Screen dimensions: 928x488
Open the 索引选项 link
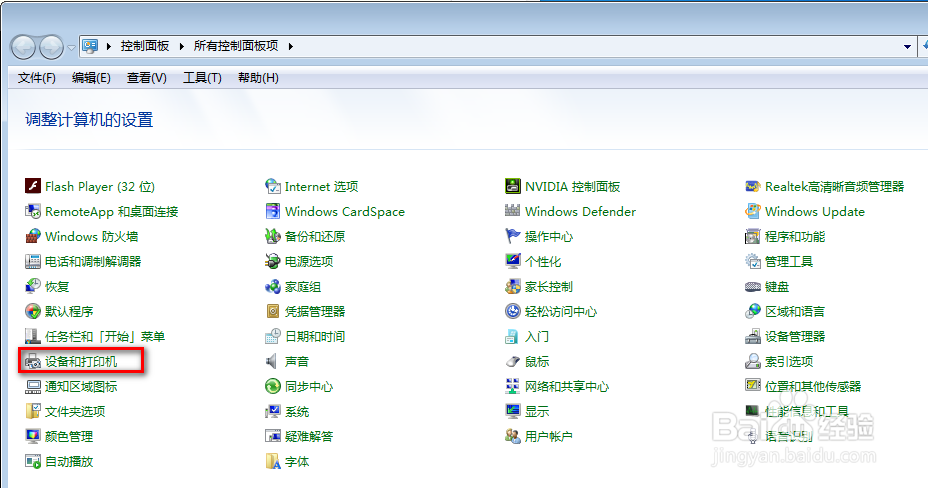pos(789,361)
